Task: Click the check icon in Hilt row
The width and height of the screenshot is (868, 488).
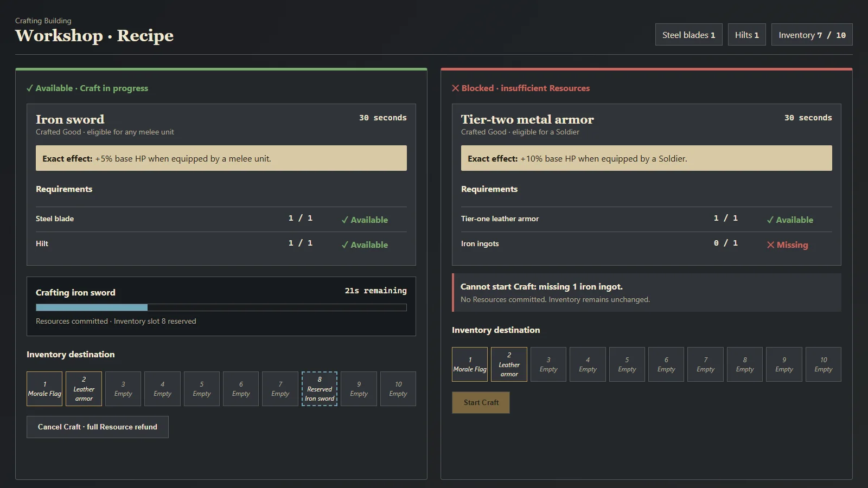Action: pyautogui.click(x=345, y=245)
